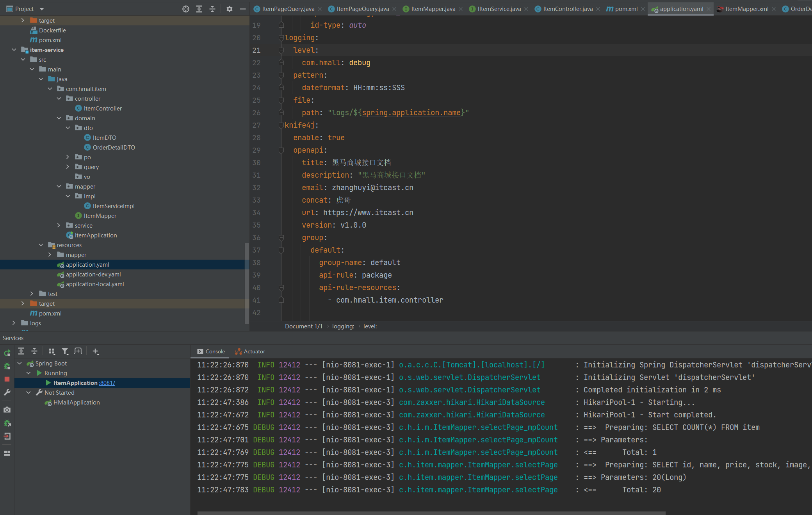Expand the po package
The width and height of the screenshot is (812, 515).
[68, 157]
